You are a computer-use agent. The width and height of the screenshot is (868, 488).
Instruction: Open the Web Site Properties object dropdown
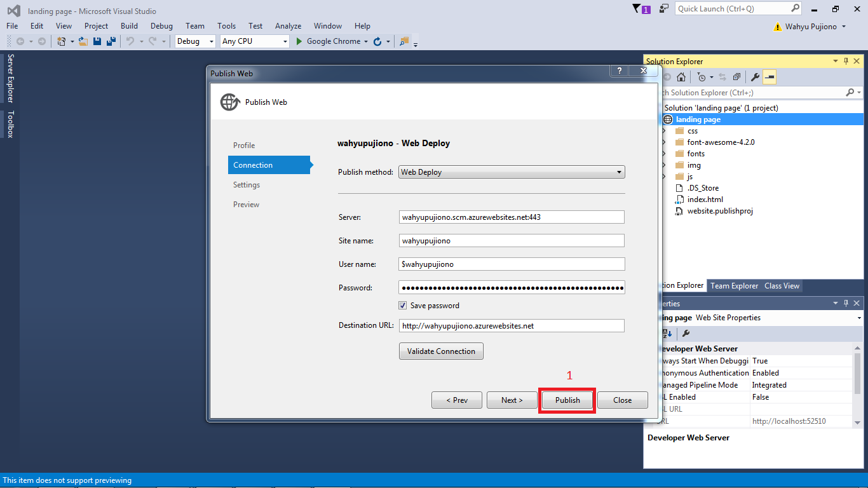click(859, 318)
